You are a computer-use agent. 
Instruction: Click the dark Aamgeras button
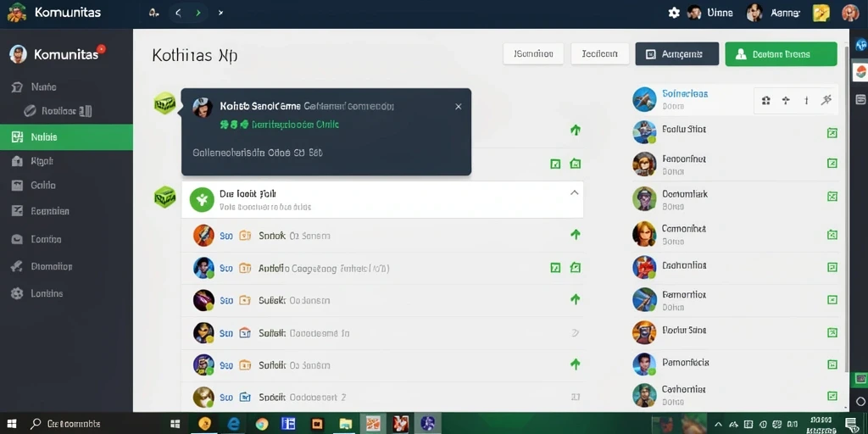point(677,53)
